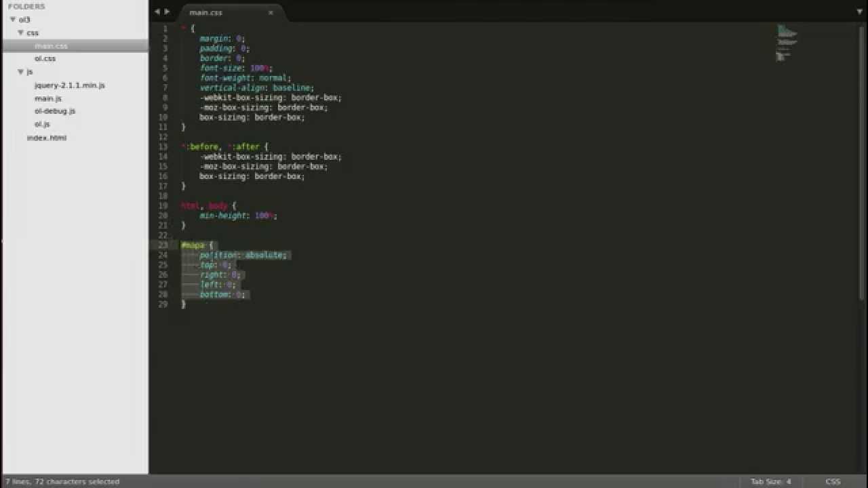Viewport: 868px width, 488px height.
Task: Select the ol3 root folder
Action: pyautogui.click(x=24, y=20)
